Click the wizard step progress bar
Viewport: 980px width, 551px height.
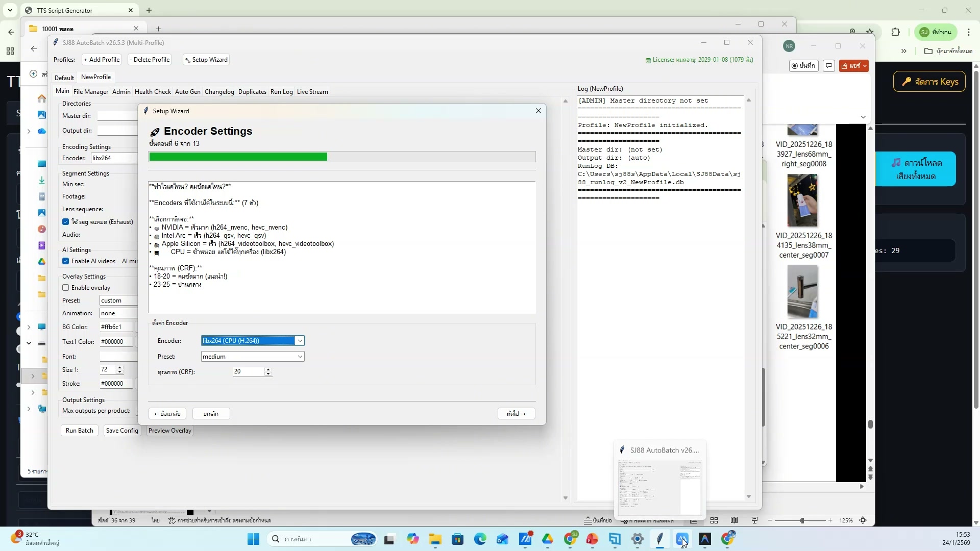(341, 157)
